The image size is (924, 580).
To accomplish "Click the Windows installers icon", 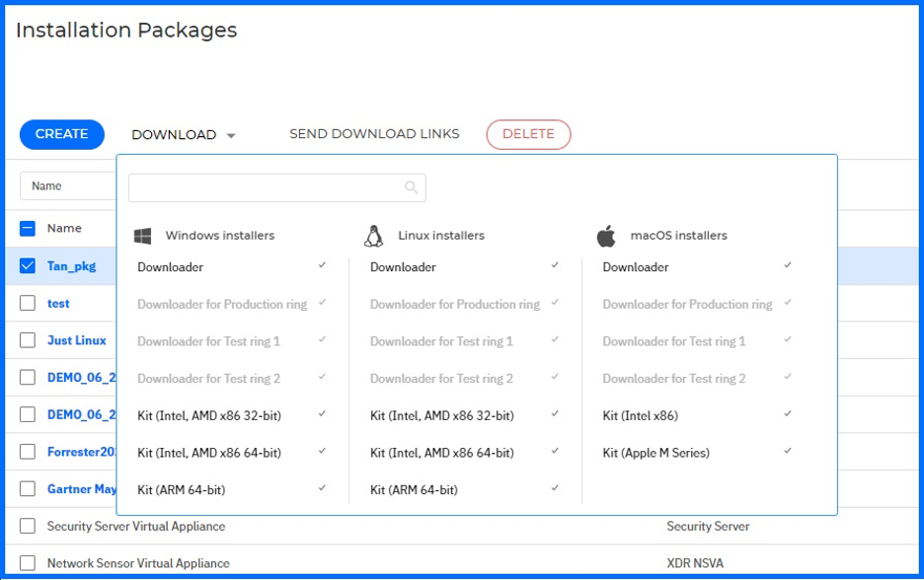I will point(141,235).
